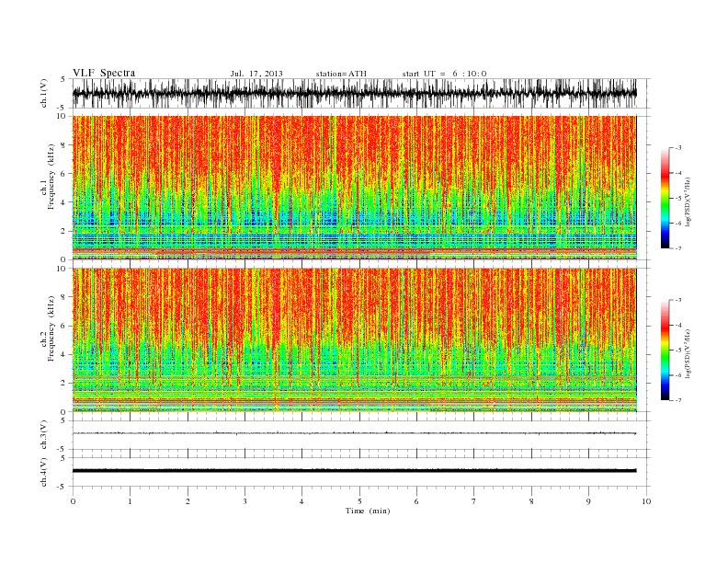Click the ch.1 spectrogram color bar
The image size is (728, 563).
(x=665, y=199)
